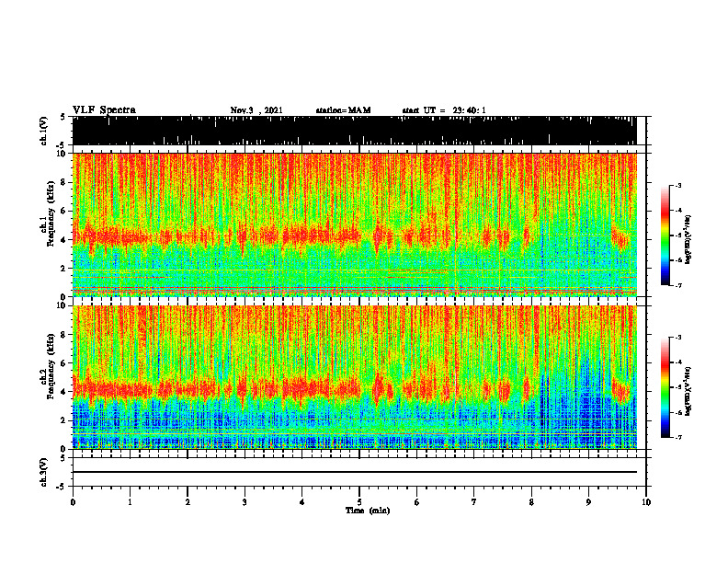Screen dimensions: 728x563
Task: Click the black ch.1 voltage waveform panel
Action: point(354,131)
